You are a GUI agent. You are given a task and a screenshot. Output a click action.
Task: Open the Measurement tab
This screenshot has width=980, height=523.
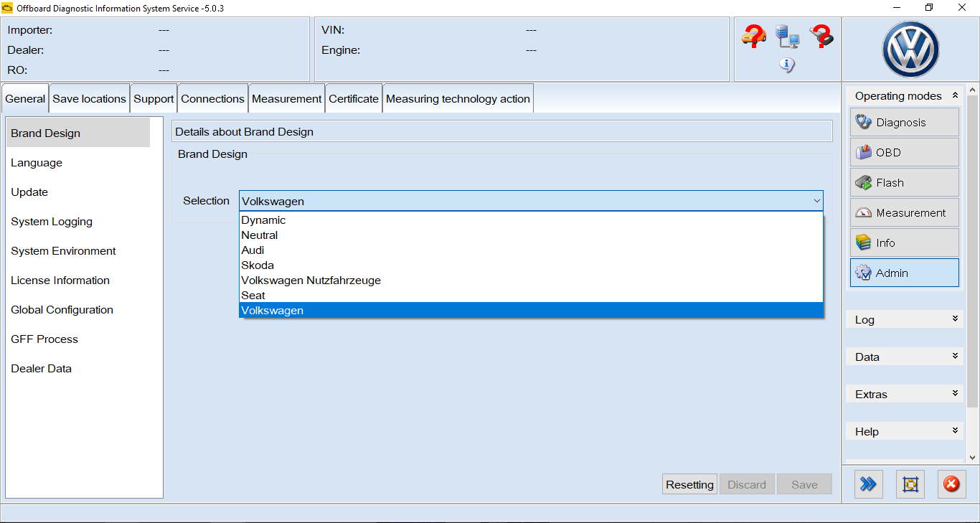[287, 99]
